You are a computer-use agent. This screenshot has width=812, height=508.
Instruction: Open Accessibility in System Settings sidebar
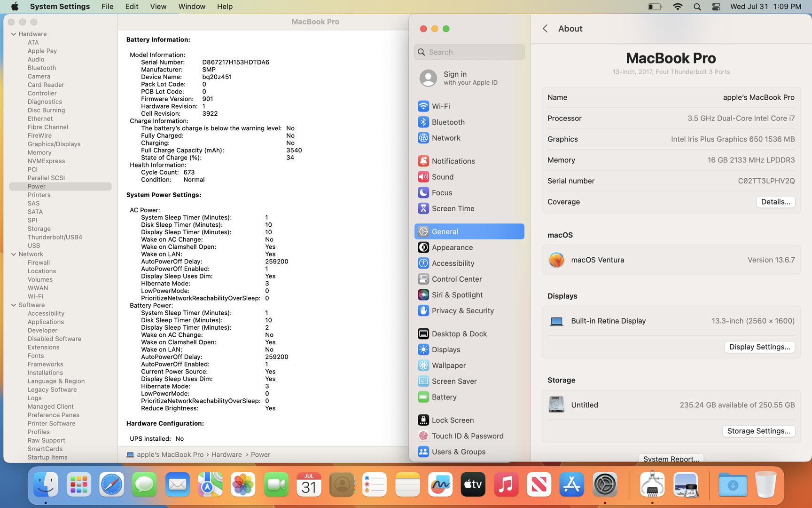point(469,263)
